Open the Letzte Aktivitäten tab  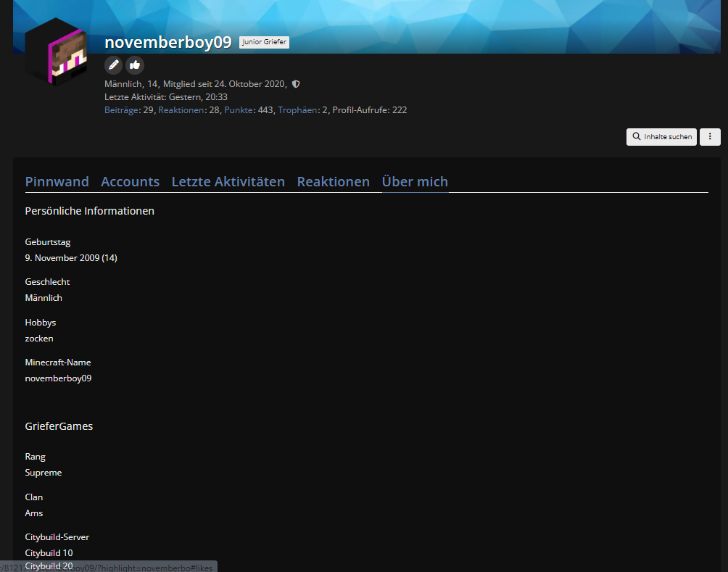pos(228,181)
